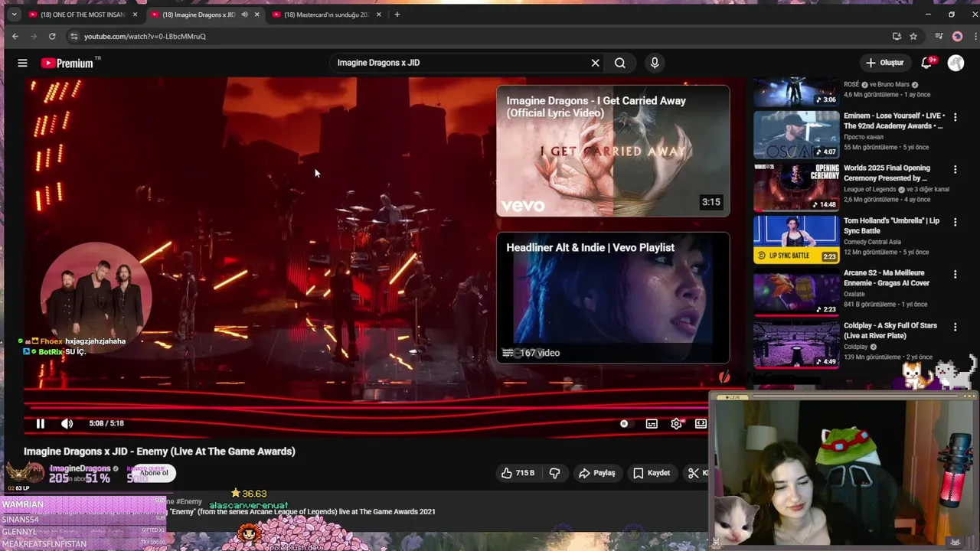Mute audio on Imagine Dragons tab speaker
Image resolution: width=980 pixels, height=551 pixels.
coord(244,15)
